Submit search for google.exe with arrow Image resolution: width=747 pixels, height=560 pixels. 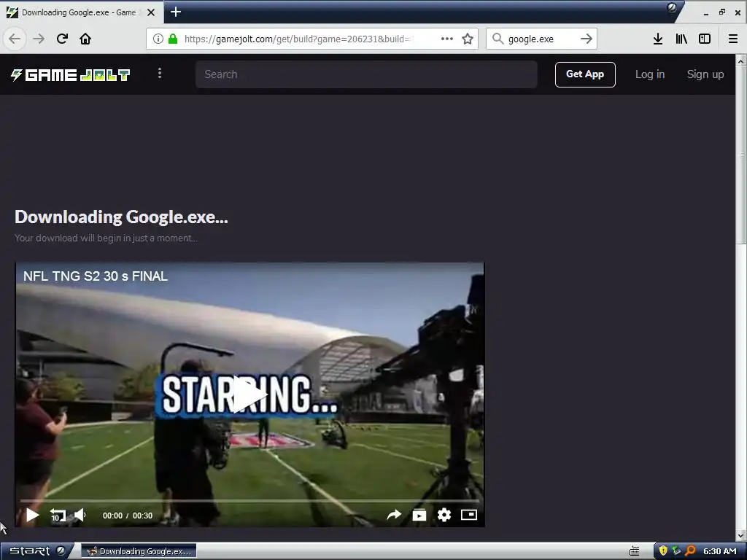coord(587,39)
